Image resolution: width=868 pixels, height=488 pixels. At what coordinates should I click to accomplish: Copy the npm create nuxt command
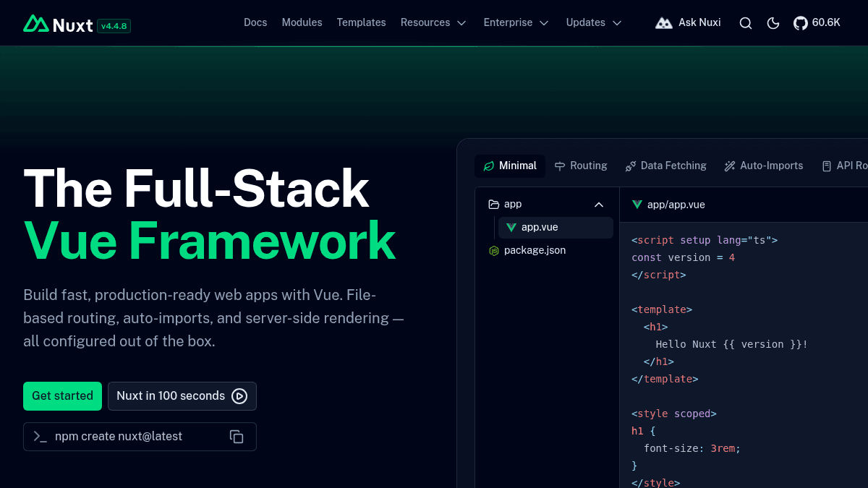(237, 437)
